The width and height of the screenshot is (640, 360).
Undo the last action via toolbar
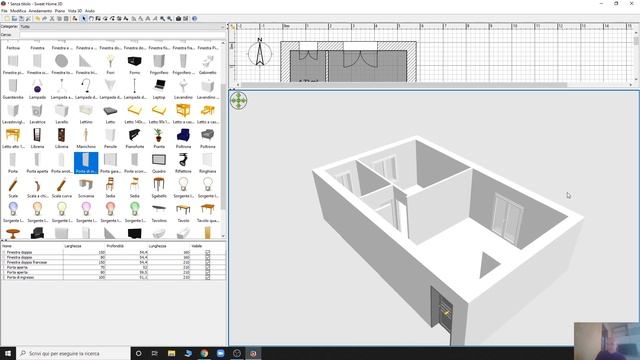point(37,18)
